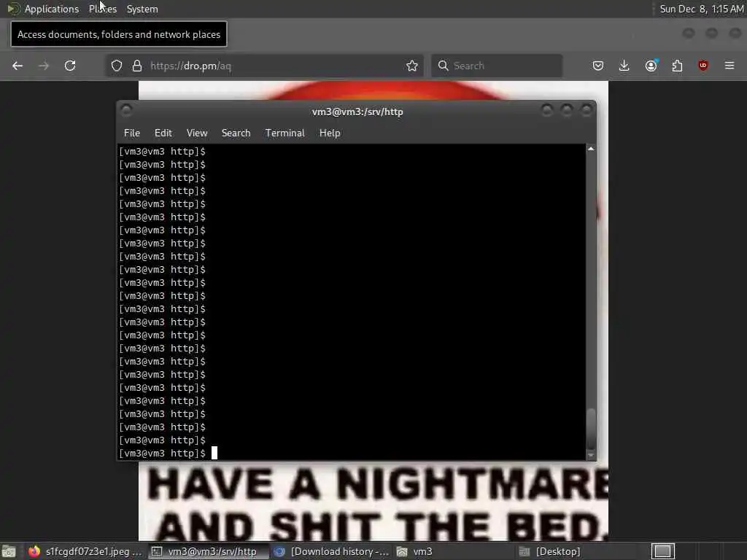This screenshot has width=747, height=560.
Task: Click the terminal scrollbar up arrow
Action: (591, 149)
